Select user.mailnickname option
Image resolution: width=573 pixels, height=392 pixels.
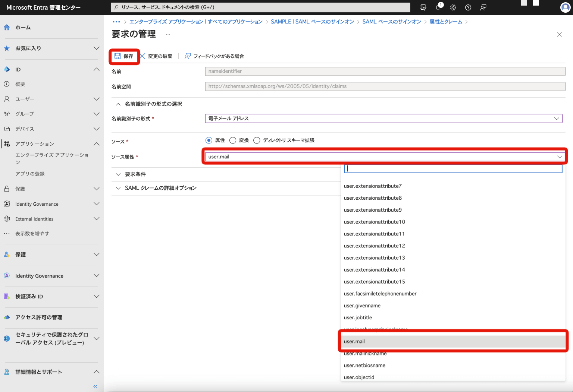tap(453, 353)
